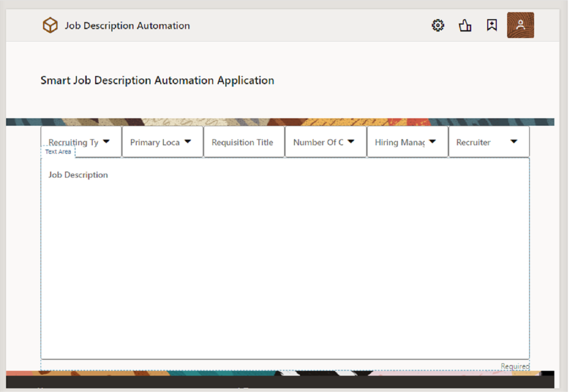The width and height of the screenshot is (579, 392).
Task: Select the Text Area component tag
Action: pos(58,152)
